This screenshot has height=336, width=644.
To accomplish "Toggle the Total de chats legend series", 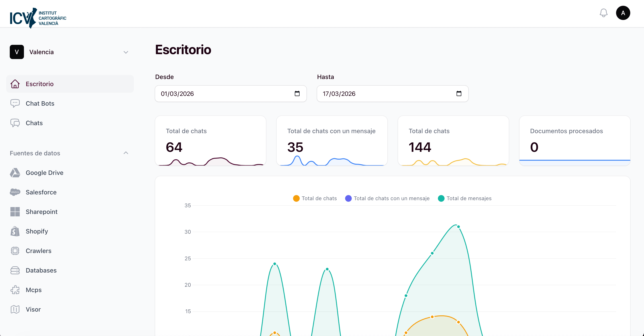I will coord(314,198).
